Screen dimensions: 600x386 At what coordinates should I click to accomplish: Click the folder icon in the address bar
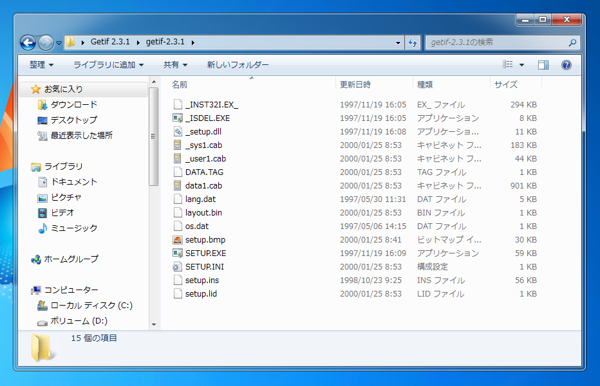tap(70, 42)
